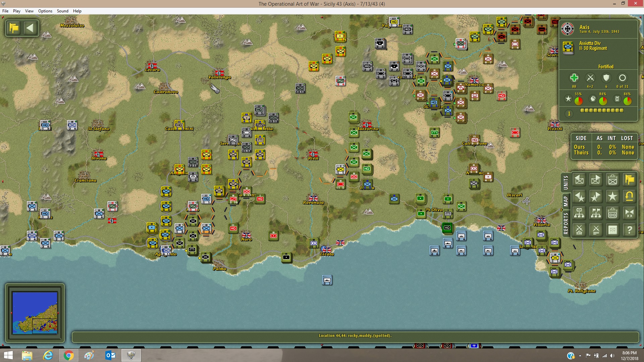Click the light unit card icon
Viewport: 644px width, 362px height.
point(612,230)
